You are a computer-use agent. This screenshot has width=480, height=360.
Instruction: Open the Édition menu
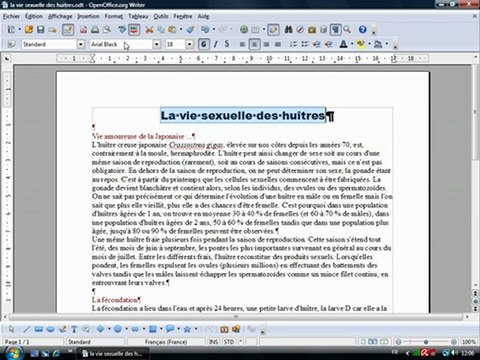click(x=34, y=16)
